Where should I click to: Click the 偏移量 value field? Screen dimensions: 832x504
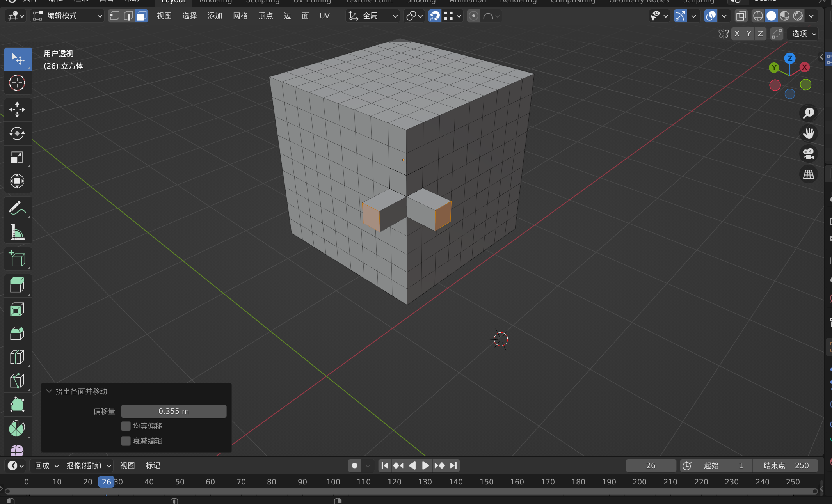point(174,411)
